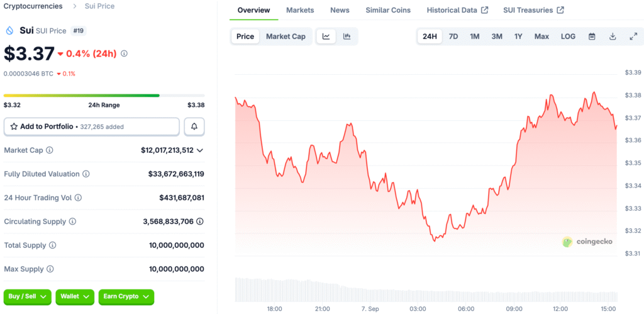Screen dimensions: 644x314
Task: Click the 7. Sep date axis label
Action: point(370,309)
